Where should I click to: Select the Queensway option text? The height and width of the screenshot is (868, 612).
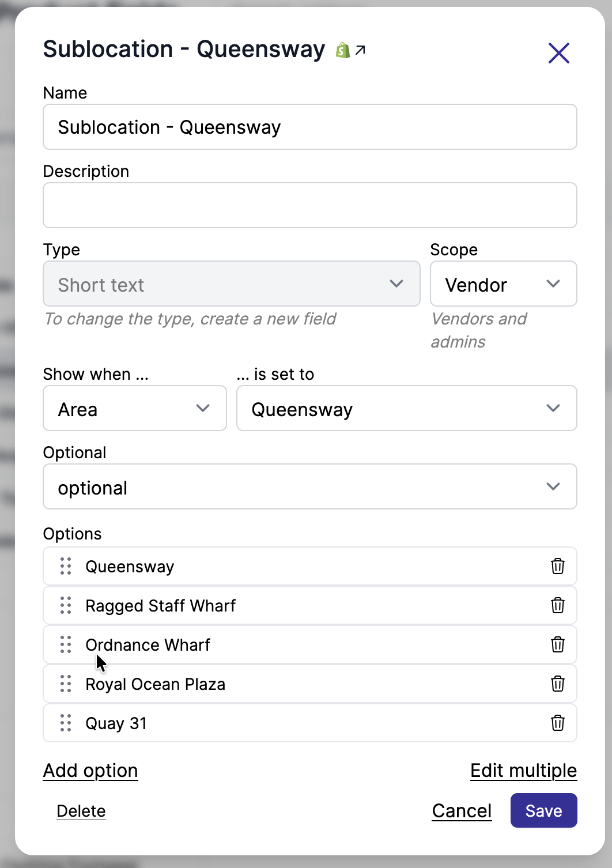click(130, 567)
